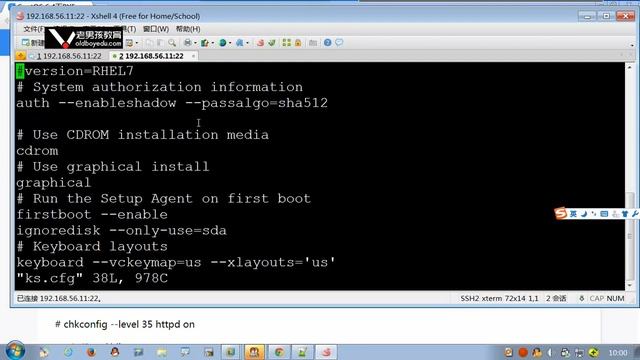Click the QQ penguin taskbar icon
Screen dimensions: 640x360
(x=115, y=352)
